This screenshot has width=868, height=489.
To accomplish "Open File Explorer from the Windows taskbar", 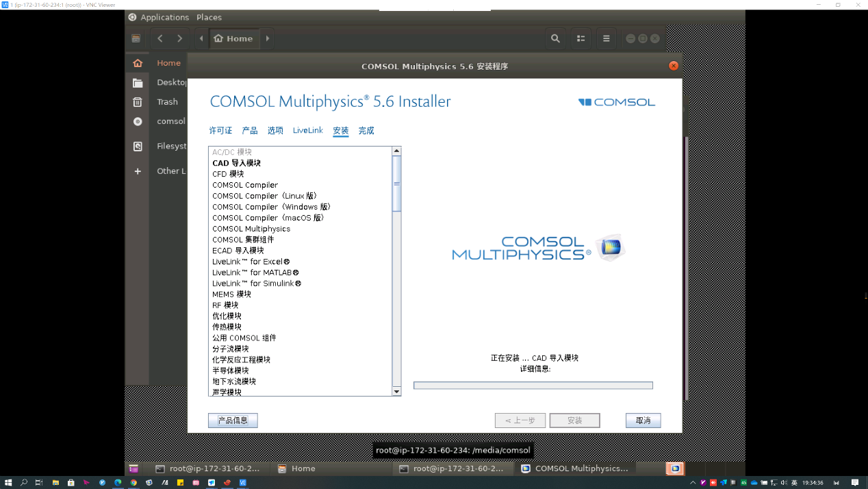I will click(56, 483).
